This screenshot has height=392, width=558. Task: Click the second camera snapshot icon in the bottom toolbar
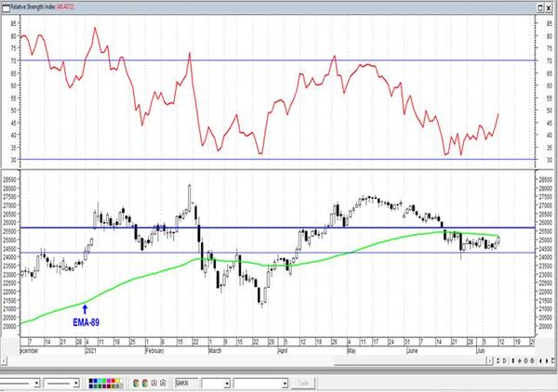(163, 383)
